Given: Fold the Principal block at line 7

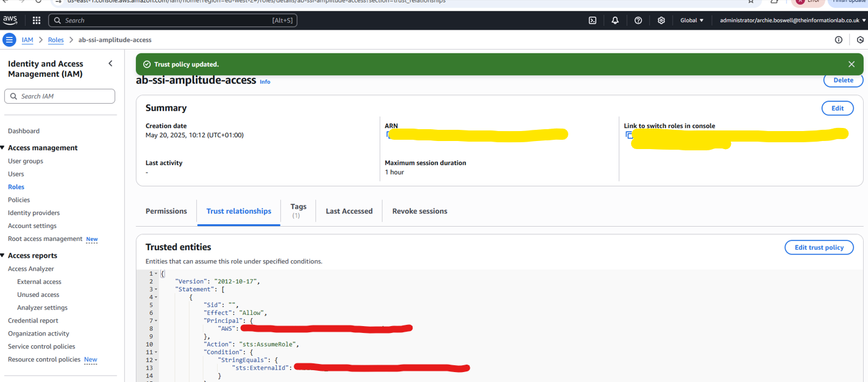Looking at the screenshot, I should tap(156, 321).
